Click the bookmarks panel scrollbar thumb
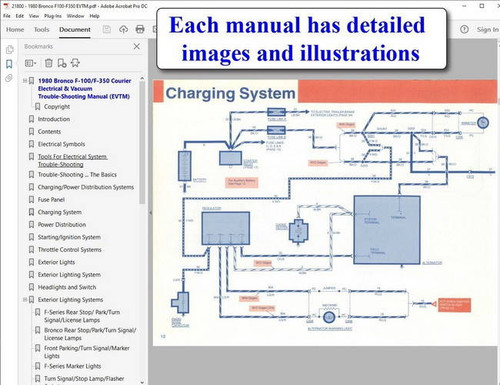The height and width of the screenshot is (385, 500). tap(142, 143)
